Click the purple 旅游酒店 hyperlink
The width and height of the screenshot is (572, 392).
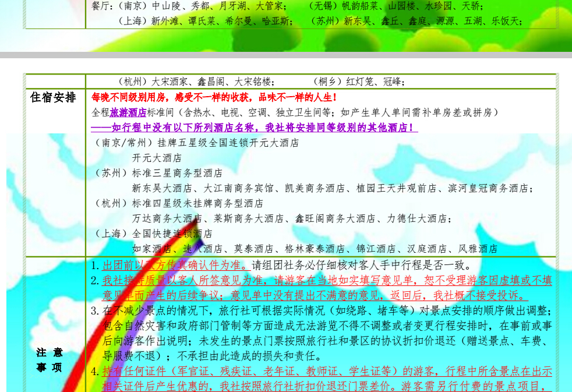pyautogui.click(x=128, y=112)
